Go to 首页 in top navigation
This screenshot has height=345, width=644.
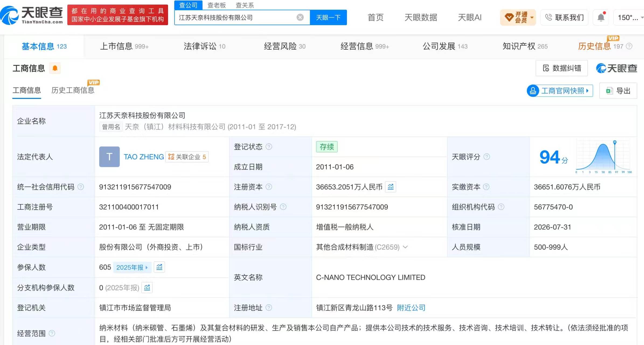[375, 18]
